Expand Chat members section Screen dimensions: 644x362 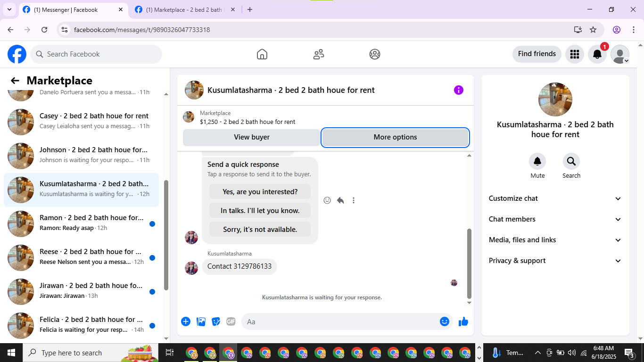[555, 219]
